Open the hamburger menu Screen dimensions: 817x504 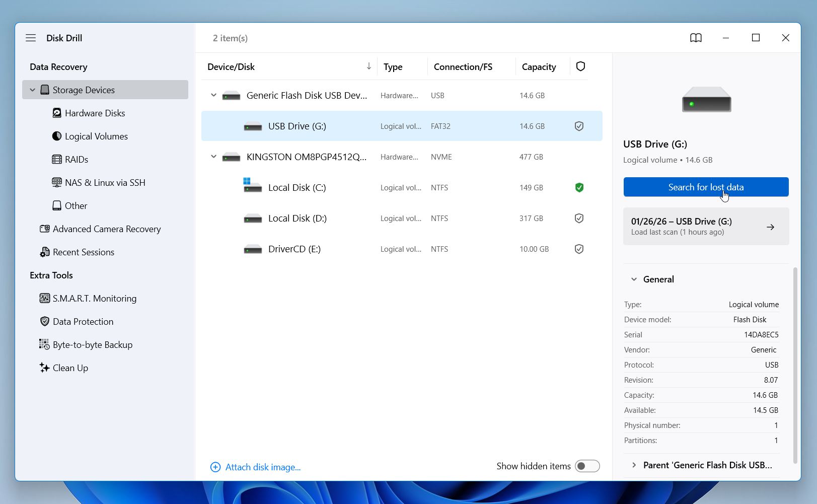click(31, 38)
